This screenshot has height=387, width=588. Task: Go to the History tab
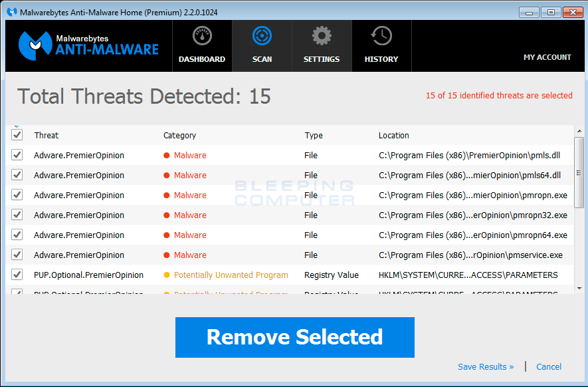[x=381, y=45]
